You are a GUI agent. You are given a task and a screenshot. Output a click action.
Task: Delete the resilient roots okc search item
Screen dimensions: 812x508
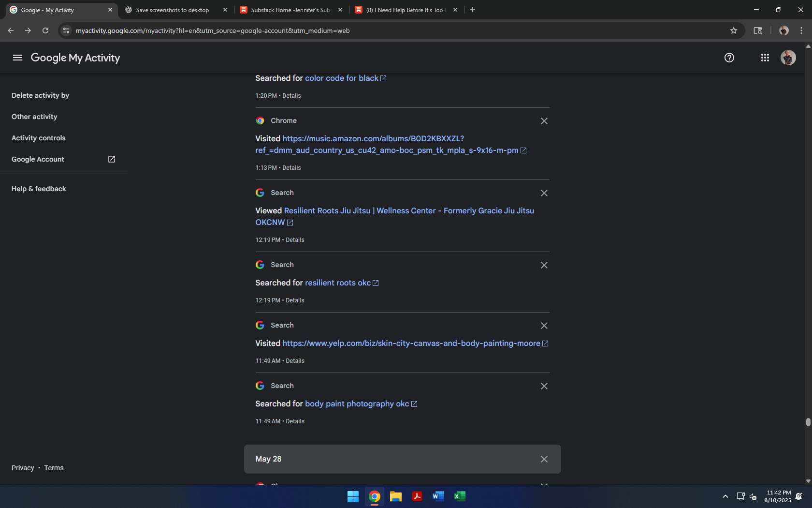point(544,265)
